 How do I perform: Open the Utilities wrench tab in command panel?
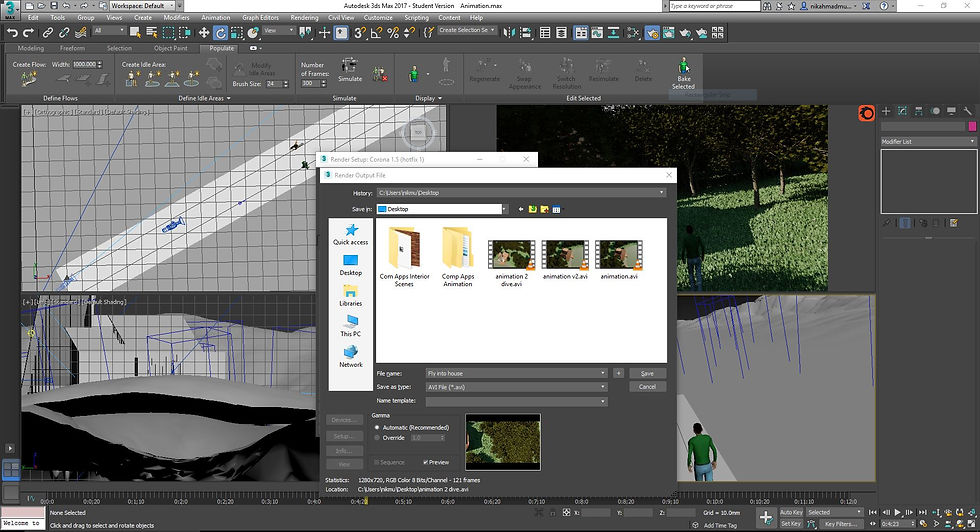point(968,111)
